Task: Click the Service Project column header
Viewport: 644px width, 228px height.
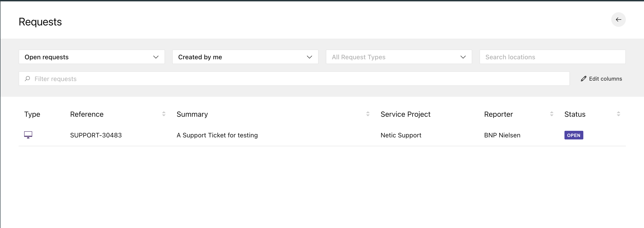Action: pos(405,114)
